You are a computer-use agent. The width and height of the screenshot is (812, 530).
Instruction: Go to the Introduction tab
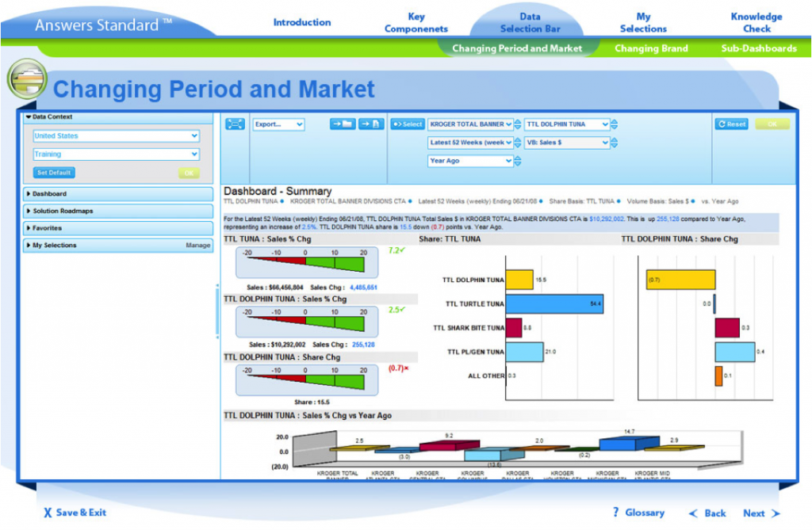pyautogui.click(x=302, y=22)
